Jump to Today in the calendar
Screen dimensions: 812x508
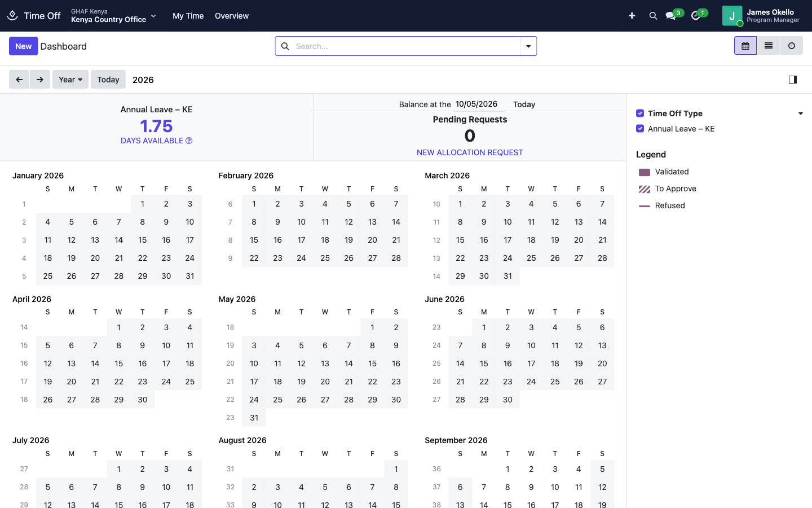coord(108,80)
